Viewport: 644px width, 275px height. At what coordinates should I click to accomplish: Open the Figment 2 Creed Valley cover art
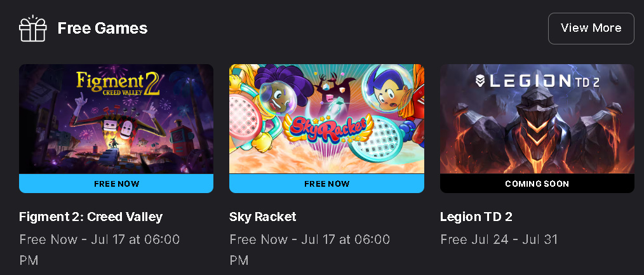116,119
